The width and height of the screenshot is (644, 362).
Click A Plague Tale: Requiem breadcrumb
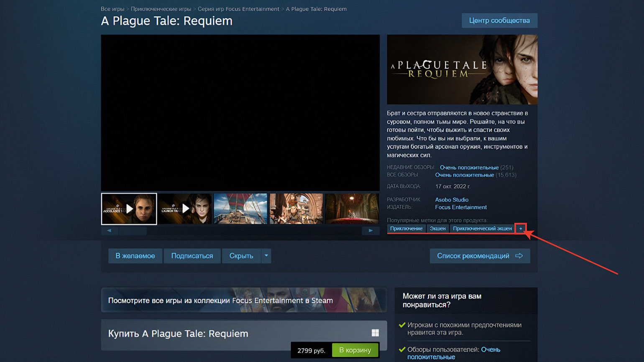click(x=316, y=9)
